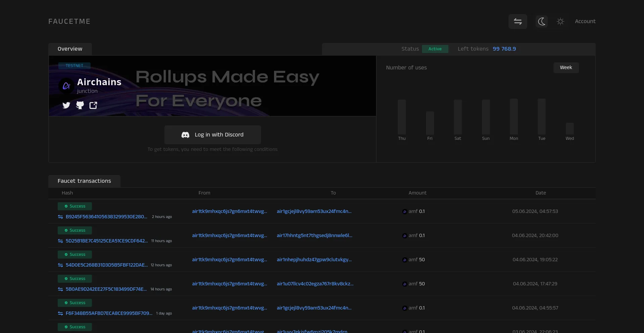Open the Week period dropdown
This screenshot has height=333, width=644.
[x=566, y=67]
